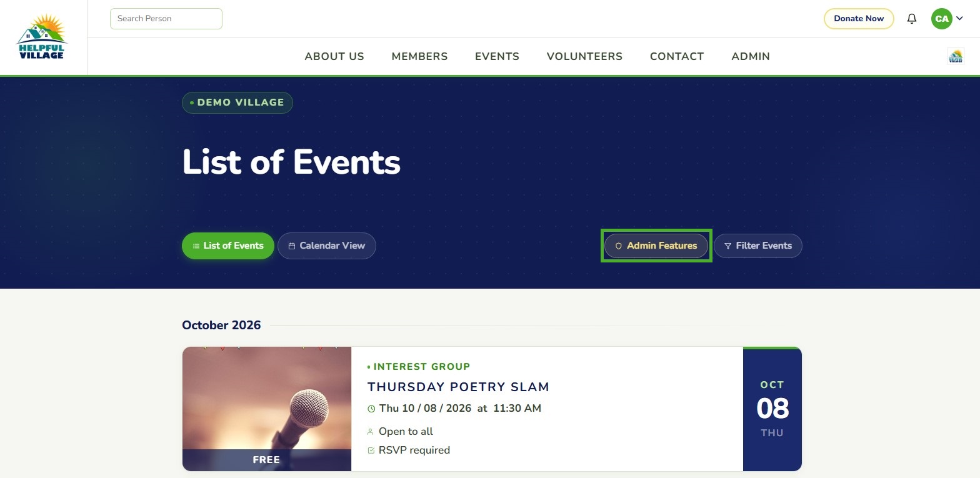Viewport: 980px width, 478px height.
Task: Open the Filter Events panel
Action: 757,246
